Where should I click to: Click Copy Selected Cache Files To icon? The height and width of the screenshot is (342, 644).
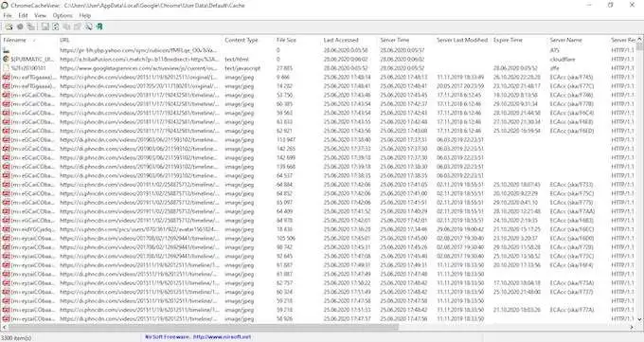point(31,27)
